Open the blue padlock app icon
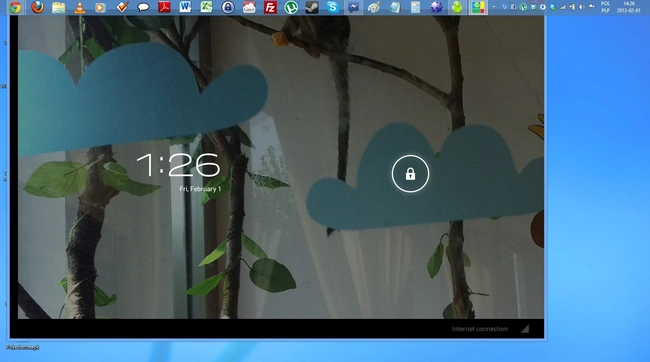Screen dimensions: 650x362 click(228, 7)
